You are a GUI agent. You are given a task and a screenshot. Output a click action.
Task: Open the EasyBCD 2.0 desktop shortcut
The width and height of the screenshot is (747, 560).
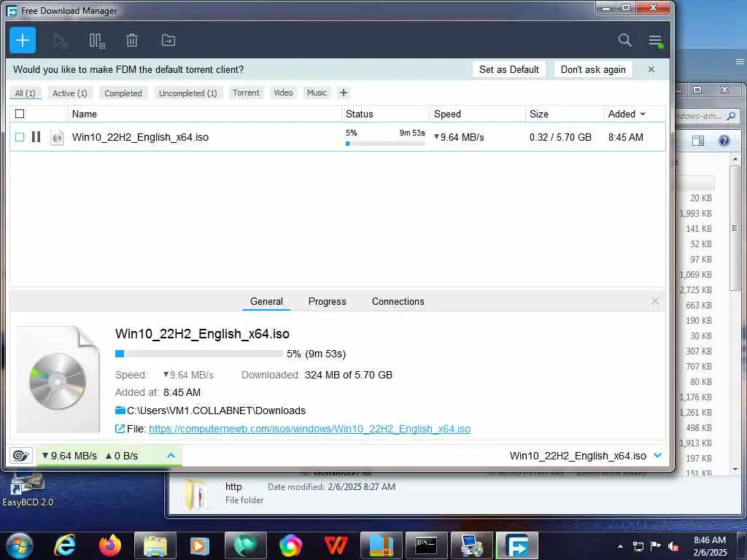27,489
